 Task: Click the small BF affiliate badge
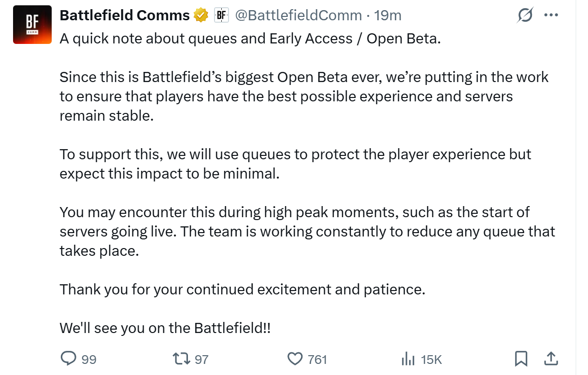221,15
